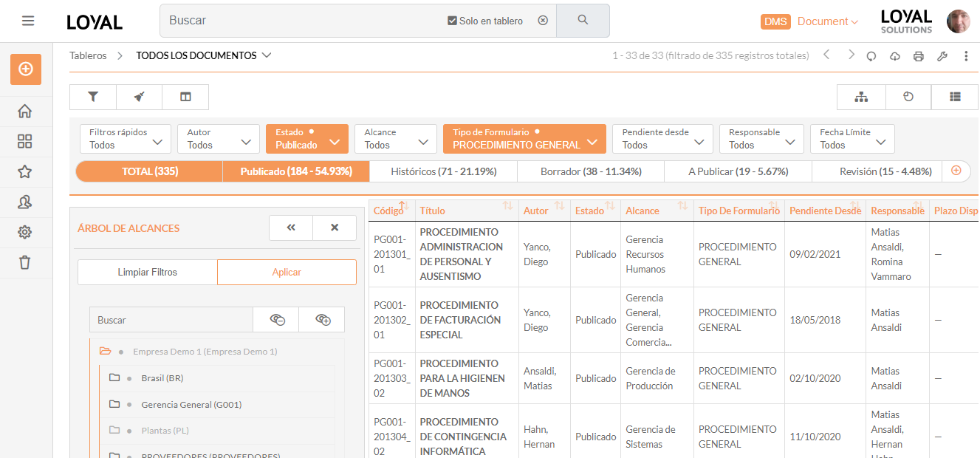The width and height of the screenshot is (980, 458).
Task: Open the wrench configuration icon
Action: click(942, 55)
